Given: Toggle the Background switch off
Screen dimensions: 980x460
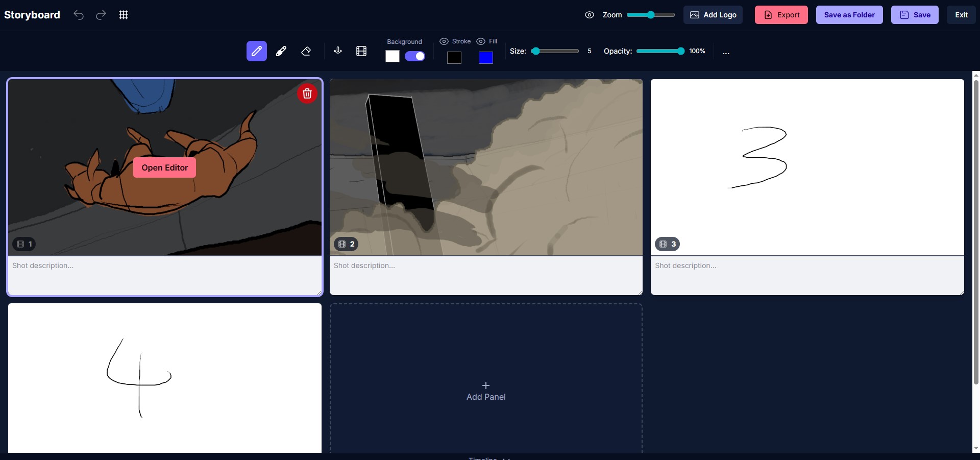Looking at the screenshot, I should (414, 56).
